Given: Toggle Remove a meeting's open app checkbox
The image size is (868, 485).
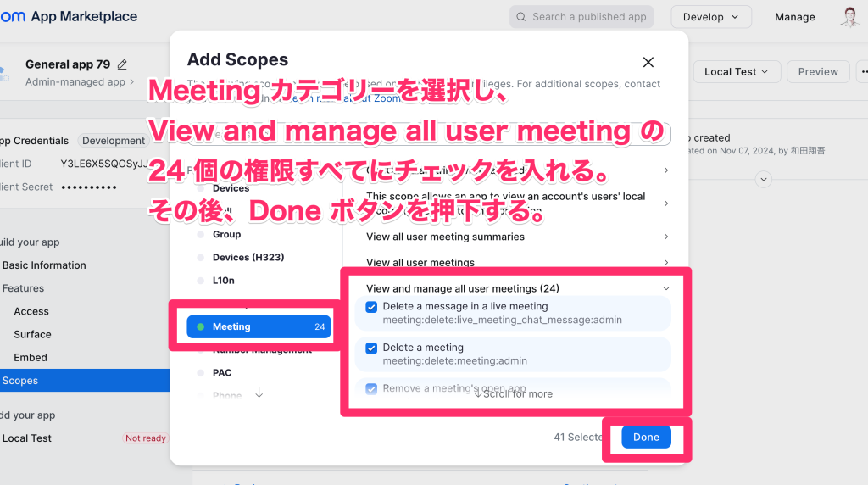Looking at the screenshot, I should (371, 389).
